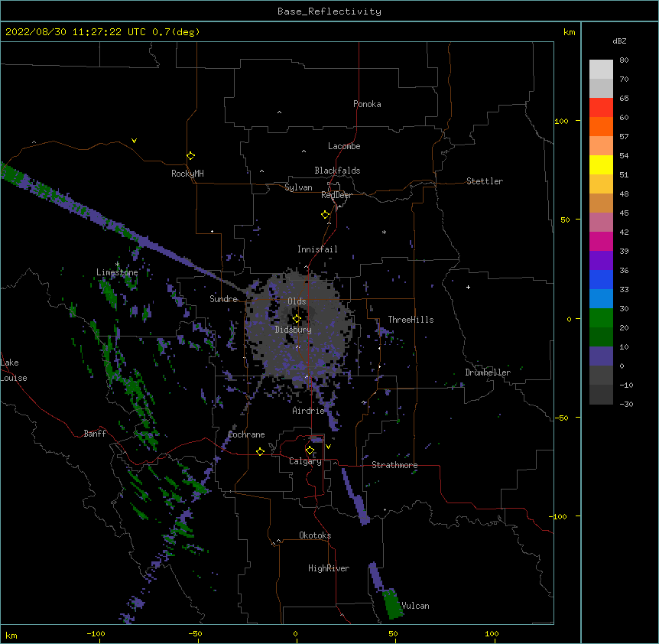
Task: Click the Sundre city label
Action: click(223, 299)
